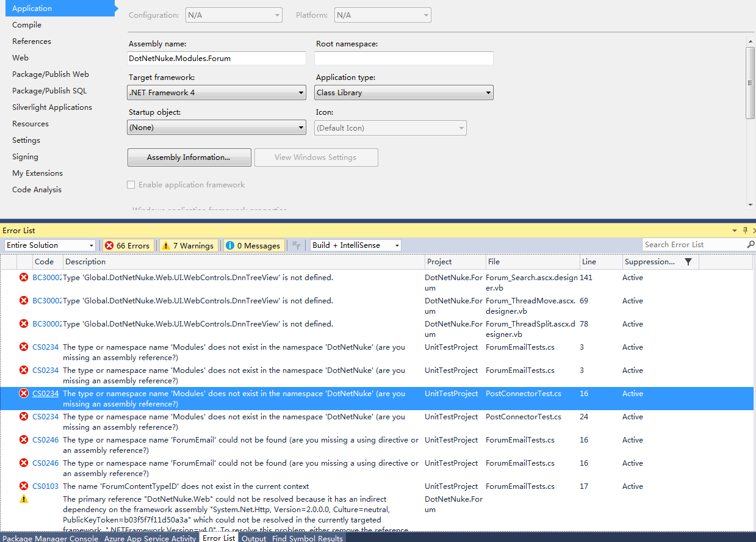Click the Assembly Information button
The height and width of the screenshot is (542, 756).
point(189,157)
